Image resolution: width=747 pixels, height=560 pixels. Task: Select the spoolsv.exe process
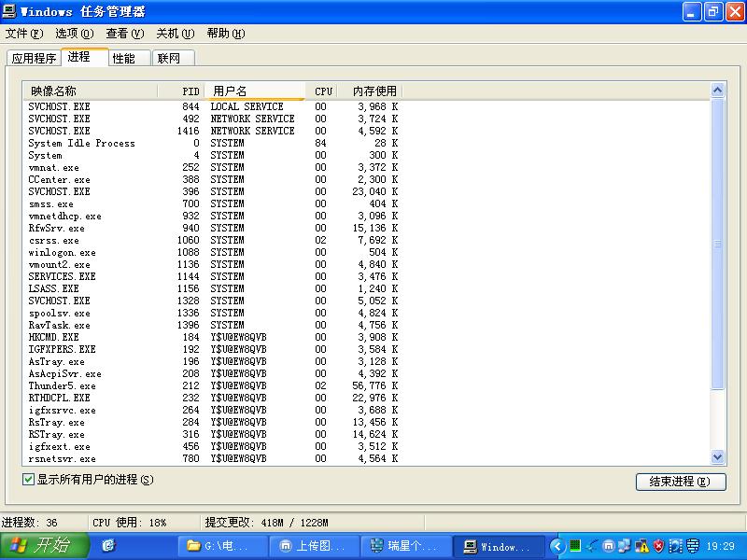click(x=214, y=313)
